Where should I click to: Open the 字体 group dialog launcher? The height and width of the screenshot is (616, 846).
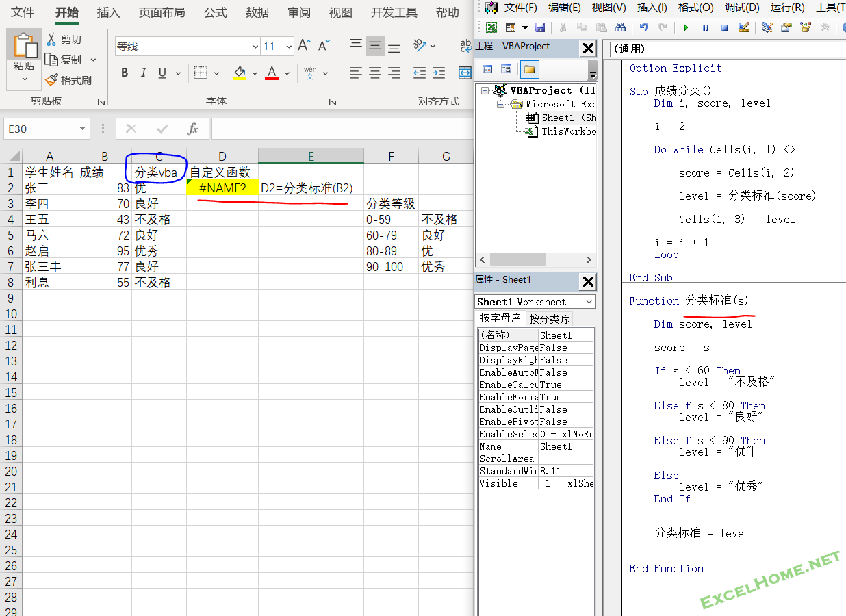pos(333,101)
